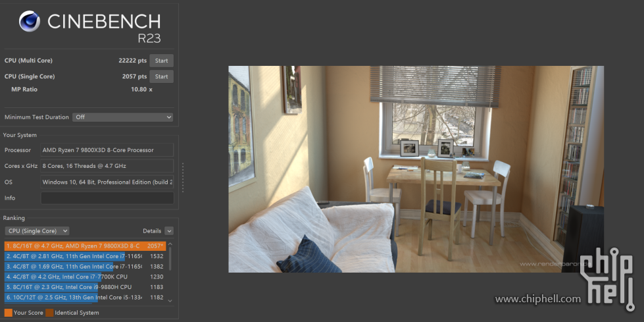
Task: Click the OS field showing Windows 10
Action: (x=107, y=182)
